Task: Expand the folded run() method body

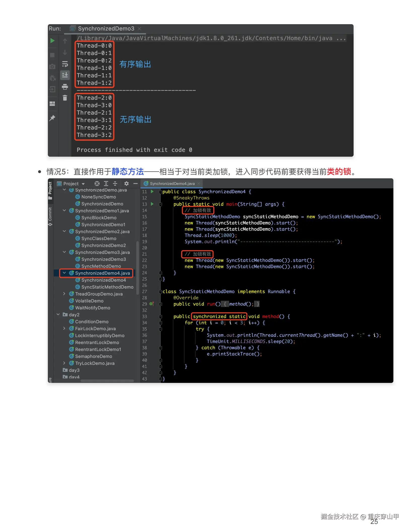Action: coord(160,304)
